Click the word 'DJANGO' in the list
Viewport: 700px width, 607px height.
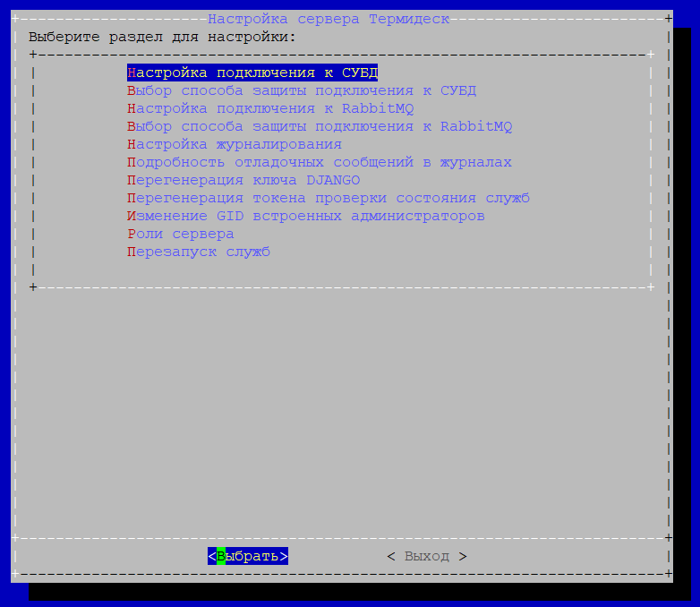(333, 180)
